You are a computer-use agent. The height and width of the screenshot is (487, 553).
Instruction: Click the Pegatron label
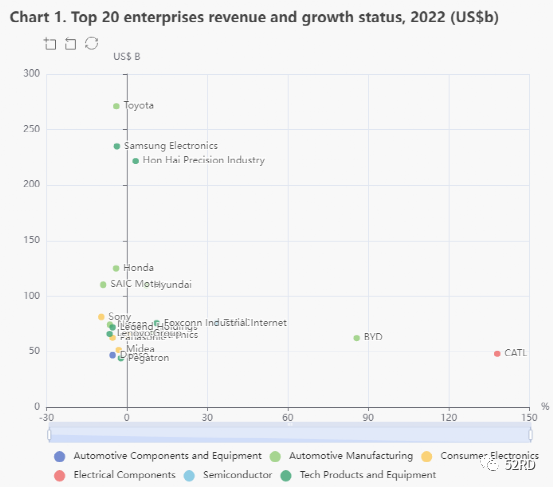[x=148, y=358]
